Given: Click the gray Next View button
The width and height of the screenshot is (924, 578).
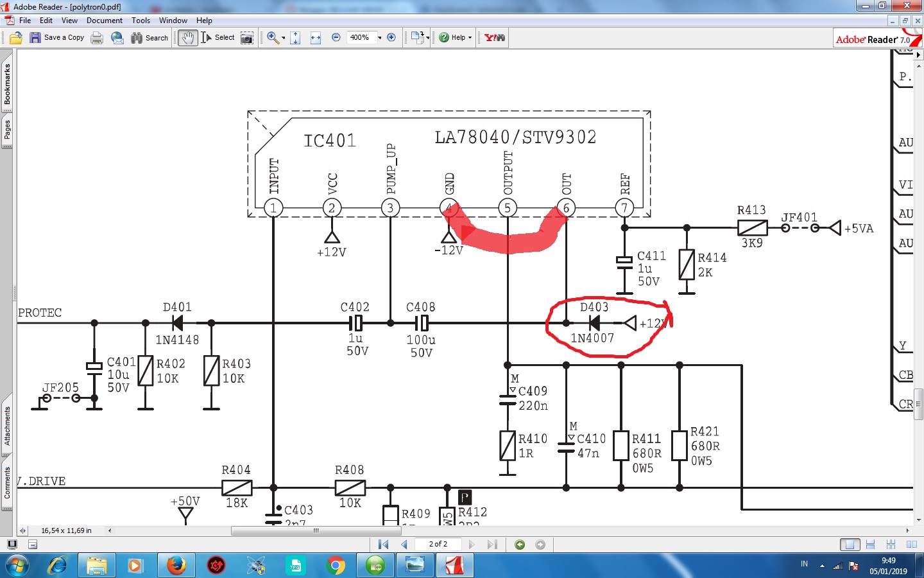Looking at the screenshot, I should tap(540, 545).
